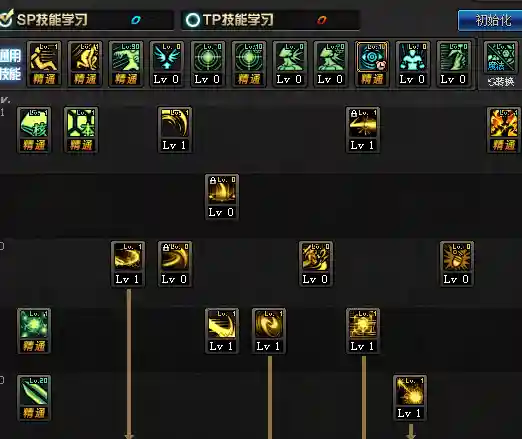Select the SP技能学习 checkmark option
The width and height of the screenshot is (522, 439).
coord(6,18)
